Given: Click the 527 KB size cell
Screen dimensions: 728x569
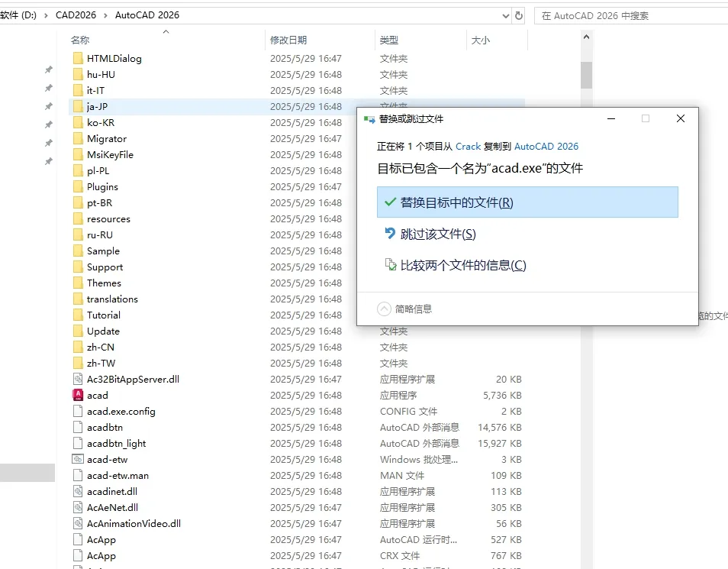Looking at the screenshot, I should [x=506, y=540].
